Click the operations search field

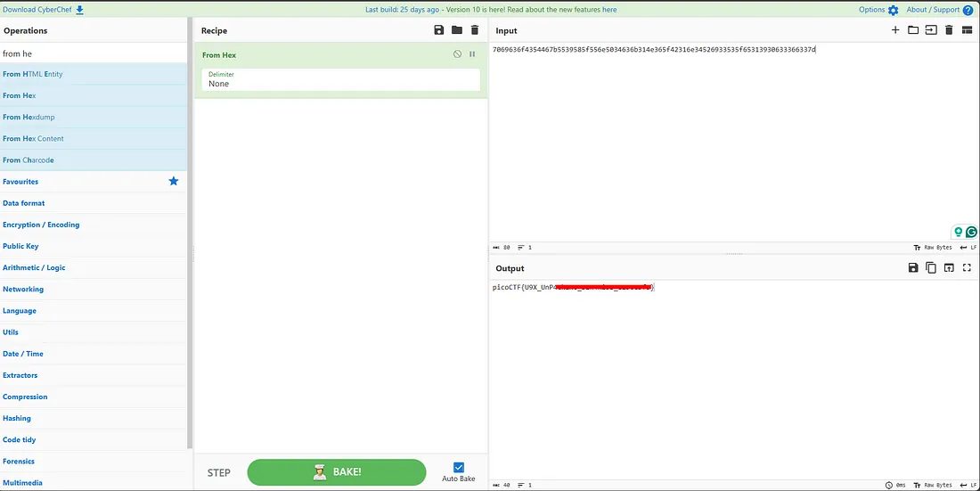pos(94,53)
